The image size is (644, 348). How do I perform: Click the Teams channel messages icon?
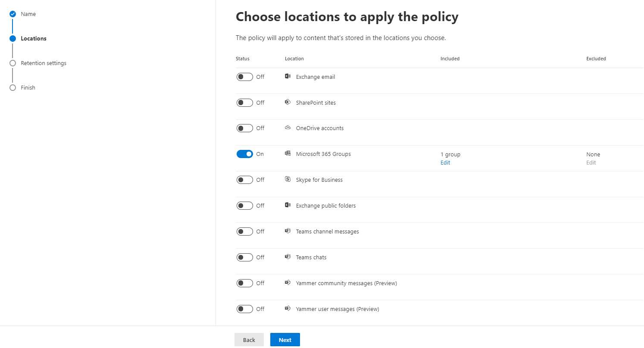tap(288, 231)
